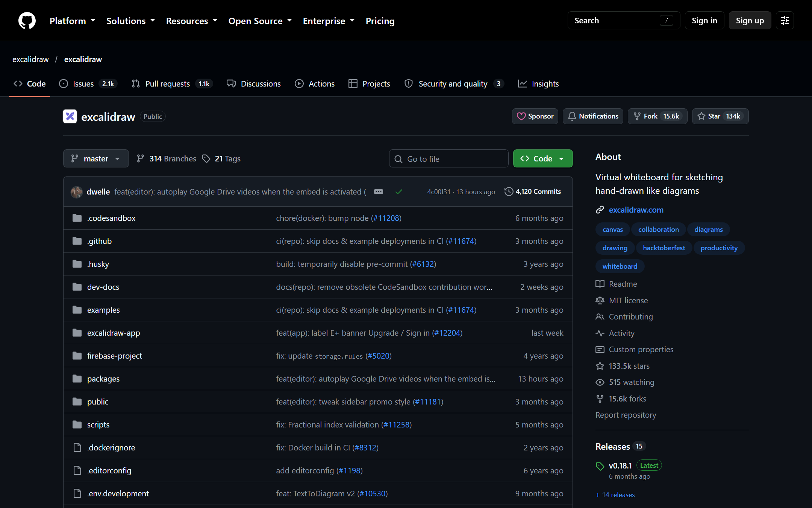812x508 pixels.
Task: Click the Go to file field
Action: [x=449, y=158]
